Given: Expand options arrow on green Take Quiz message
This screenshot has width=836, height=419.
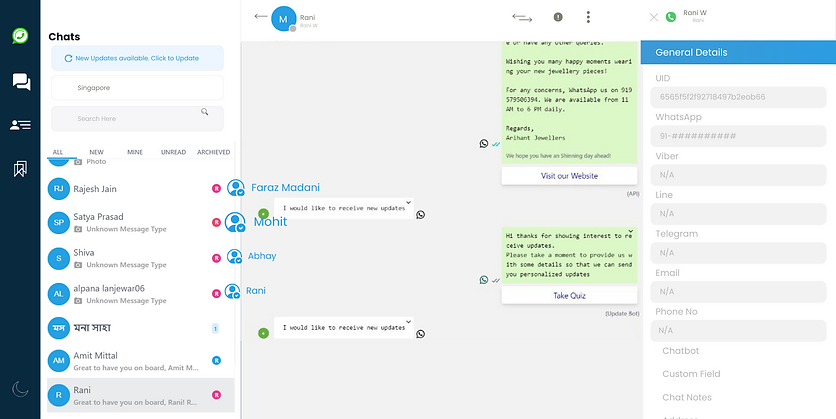Looking at the screenshot, I should [x=630, y=232].
